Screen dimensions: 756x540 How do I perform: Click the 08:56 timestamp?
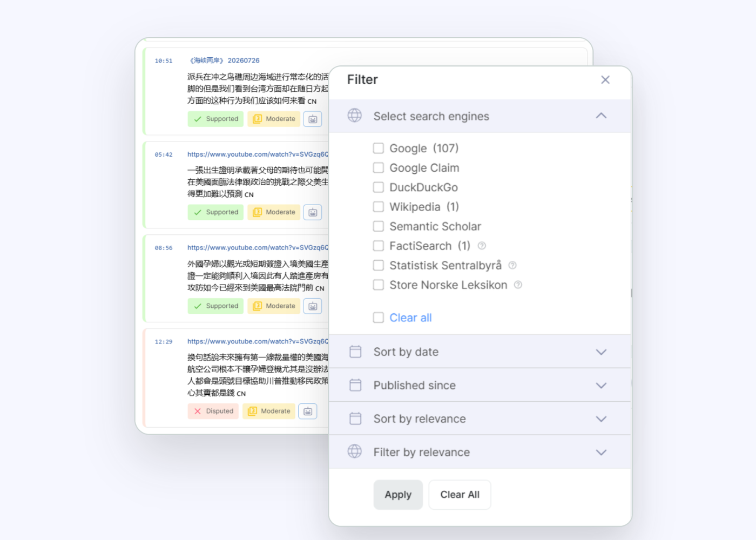tap(164, 248)
